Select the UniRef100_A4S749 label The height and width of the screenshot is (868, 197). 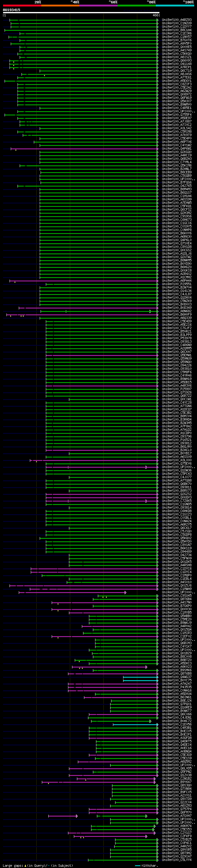click(x=176, y=50)
